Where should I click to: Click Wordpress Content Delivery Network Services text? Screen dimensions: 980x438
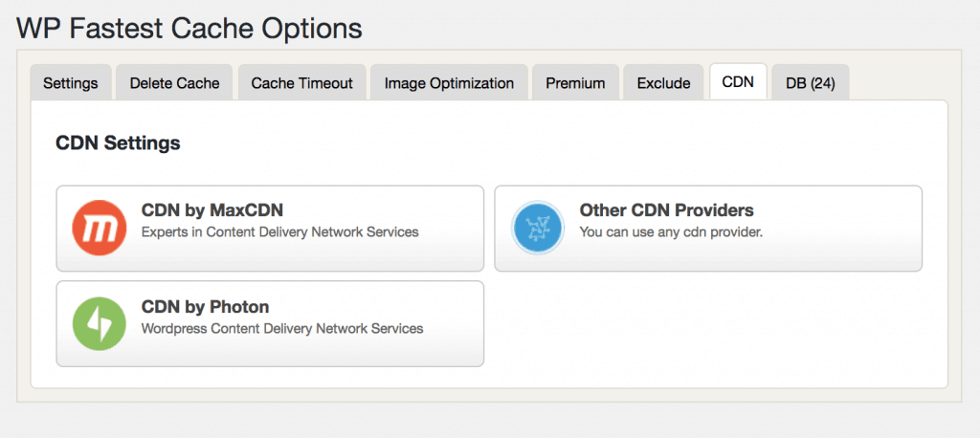282,328
